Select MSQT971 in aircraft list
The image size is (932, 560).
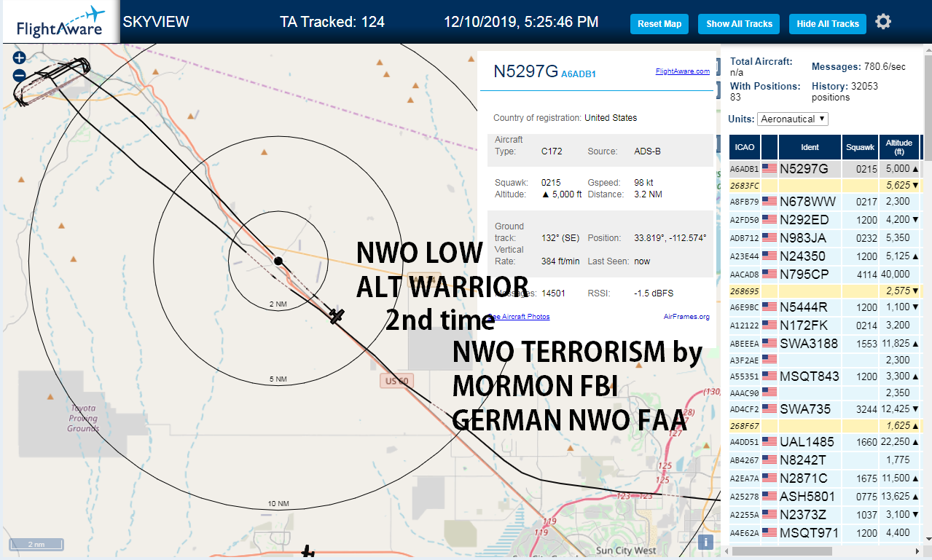[x=810, y=533]
